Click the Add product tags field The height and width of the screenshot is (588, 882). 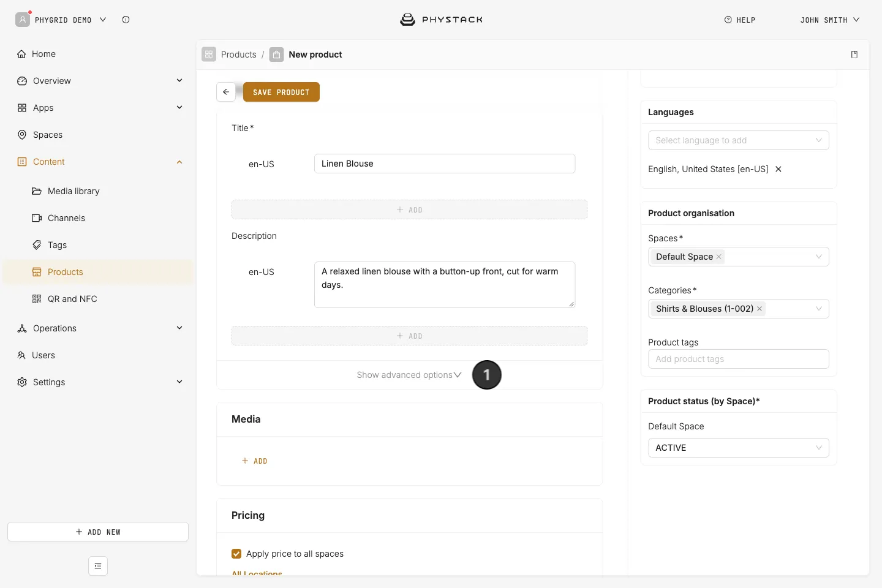(739, 359)
